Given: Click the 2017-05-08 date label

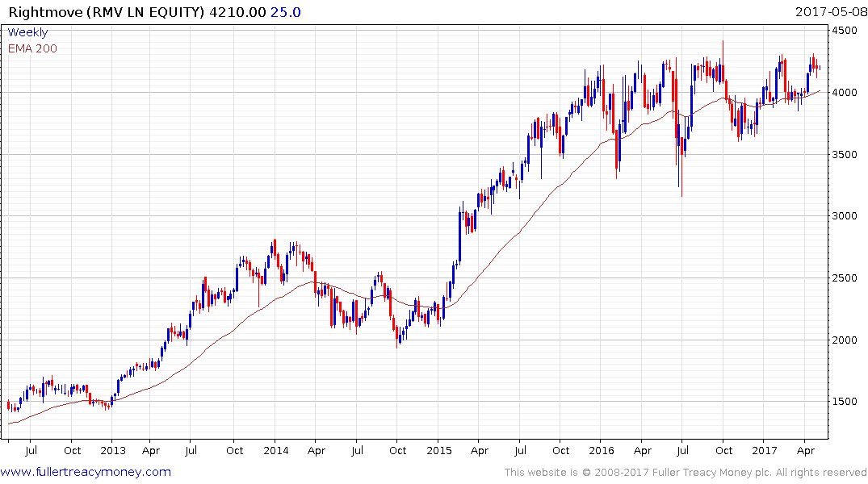Looking at the screenshot, I should pos(831,12).
